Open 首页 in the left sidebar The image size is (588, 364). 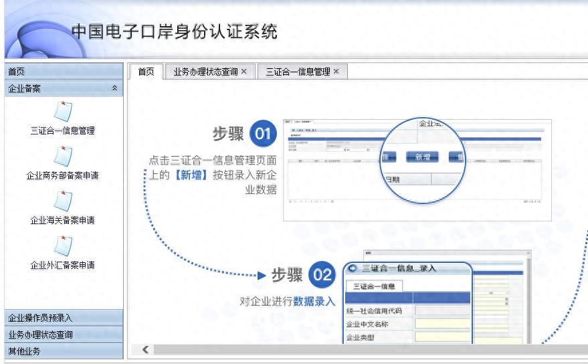(62, 72)
